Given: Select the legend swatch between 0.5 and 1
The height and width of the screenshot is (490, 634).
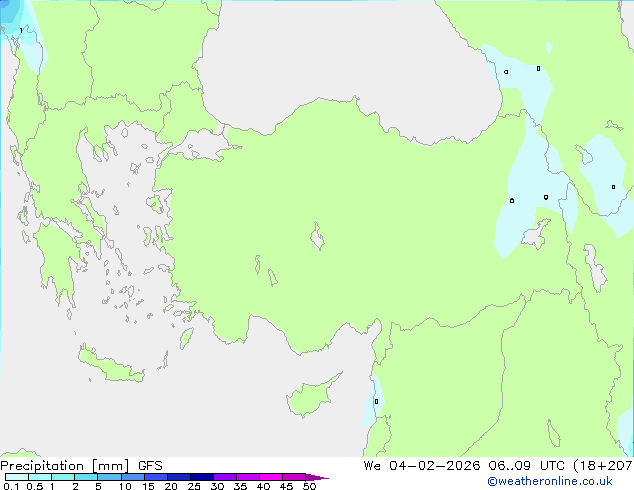Looking at the screenshot, I should pos(40,477).
